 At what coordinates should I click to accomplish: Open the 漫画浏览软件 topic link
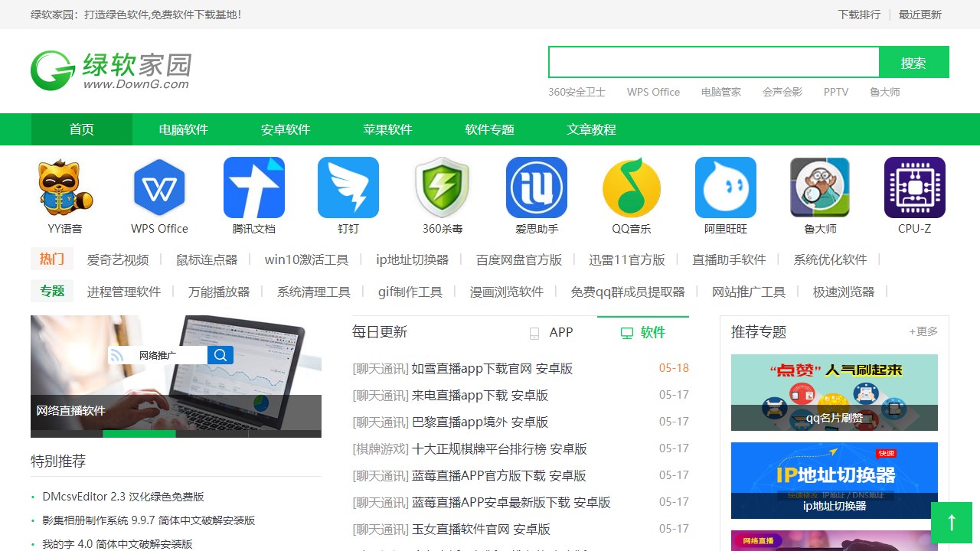click(506, 292)
